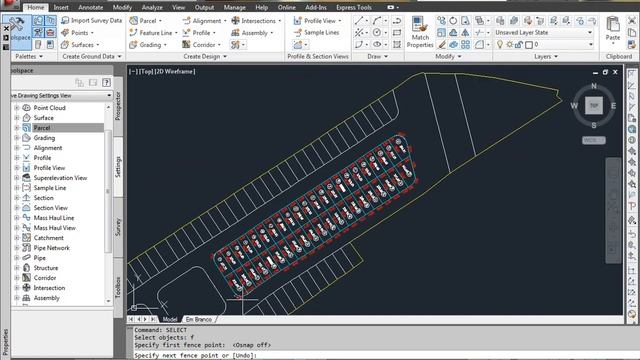The width and height of the screenshot is (640, 360).
Task: Toggle layer on/off lightbulb icon
Action: click(x=500, y=44)
